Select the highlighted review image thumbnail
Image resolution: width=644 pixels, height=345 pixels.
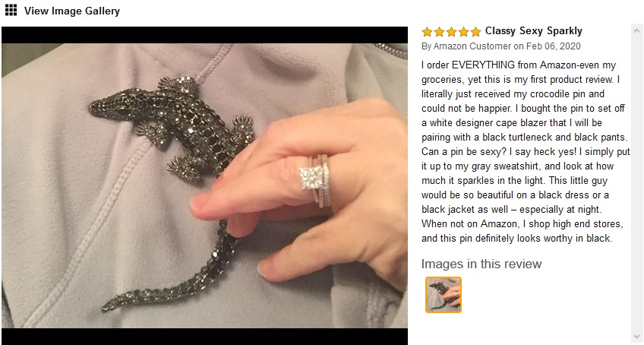click(444, 295)
